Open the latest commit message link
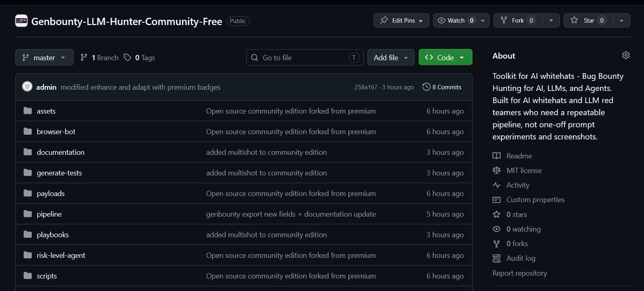The height and width of the screenshot is (291, 644). (x=140, y=87)
